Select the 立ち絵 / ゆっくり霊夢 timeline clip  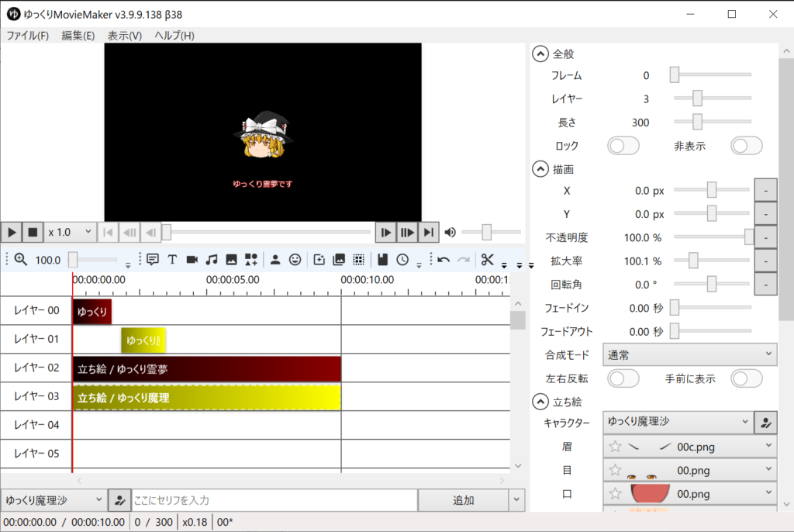[x=207, y=369]
